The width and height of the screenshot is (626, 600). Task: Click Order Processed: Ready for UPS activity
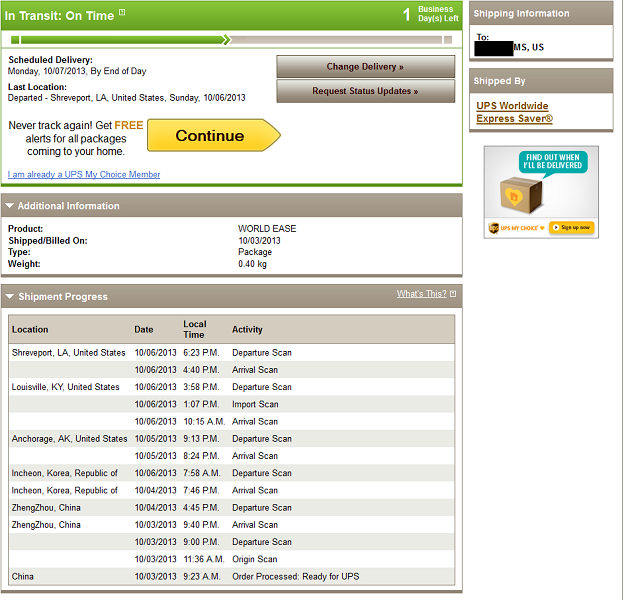(295, 577)
